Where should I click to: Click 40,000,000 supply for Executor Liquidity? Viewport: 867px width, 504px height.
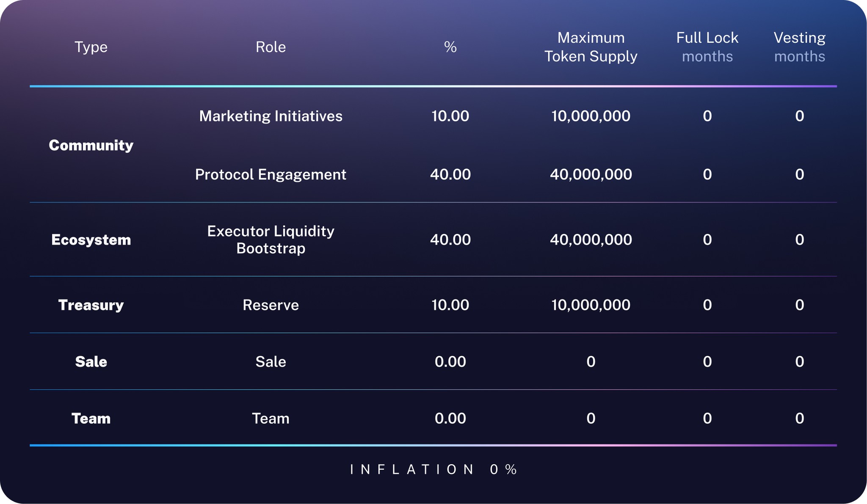591,240
